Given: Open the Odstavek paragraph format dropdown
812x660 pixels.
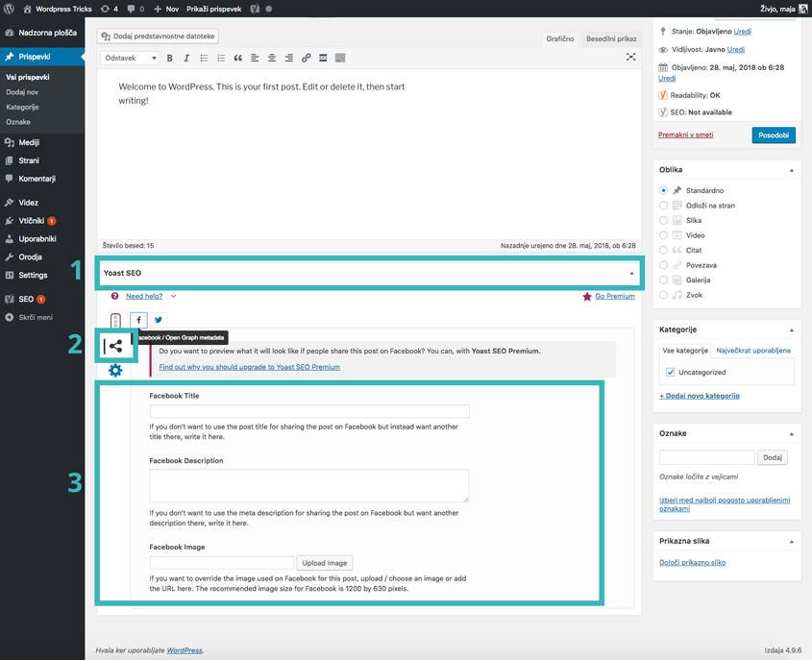Looking at the screenshot, I should (130, 58).
